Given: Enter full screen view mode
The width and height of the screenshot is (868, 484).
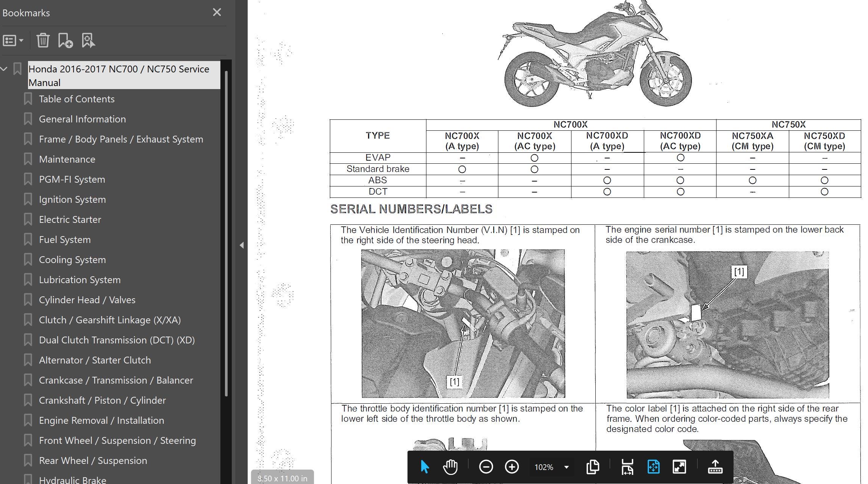Looking at the screenshot, I should coord(679,467).
